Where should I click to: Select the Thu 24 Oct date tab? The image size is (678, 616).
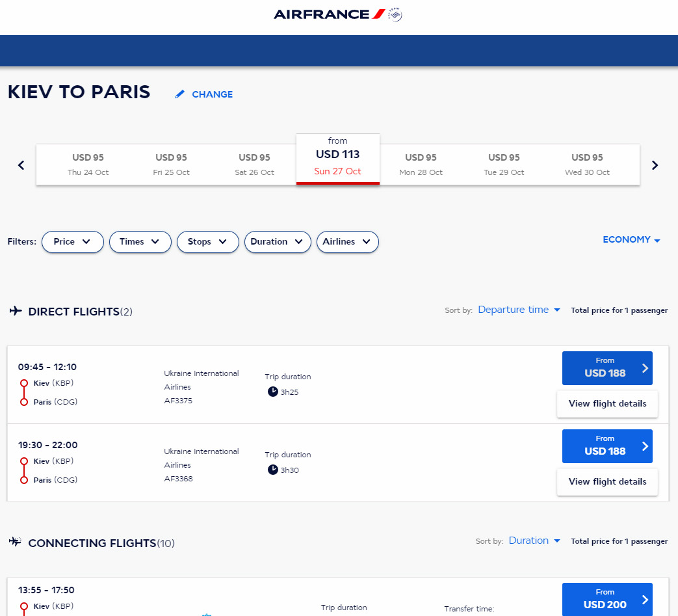pos(88,165)
